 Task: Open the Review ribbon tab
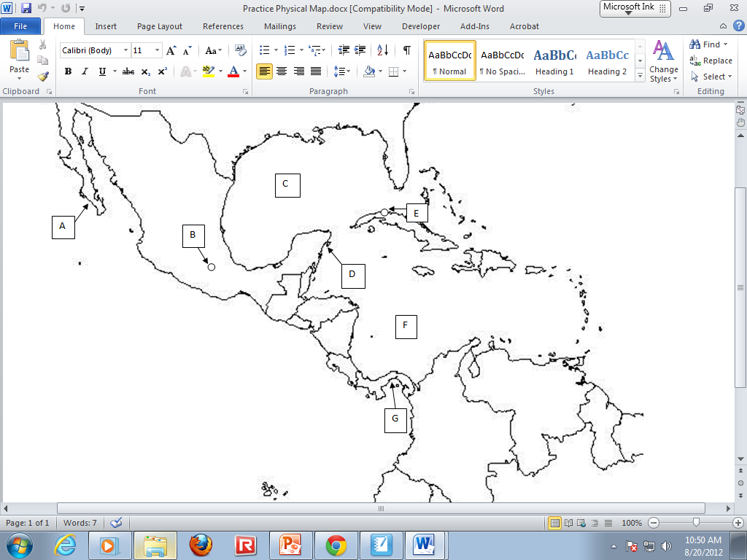329,26
